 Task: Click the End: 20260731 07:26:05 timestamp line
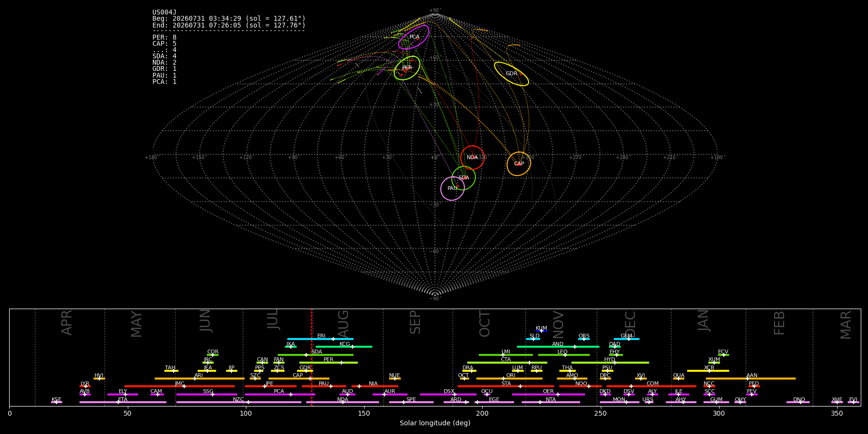pos(229,25)
